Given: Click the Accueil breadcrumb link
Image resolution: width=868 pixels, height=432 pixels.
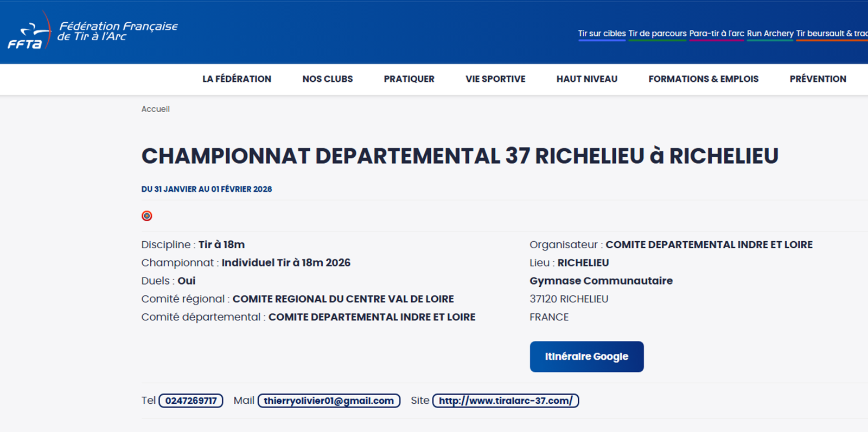Looking at the screenshot, I should point(155,109).
